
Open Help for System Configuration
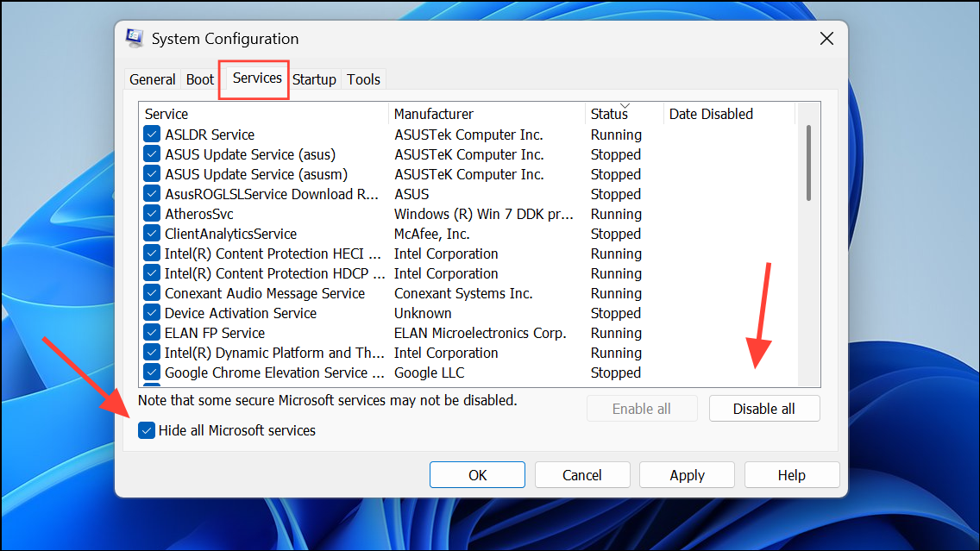[x=791, y=474]
